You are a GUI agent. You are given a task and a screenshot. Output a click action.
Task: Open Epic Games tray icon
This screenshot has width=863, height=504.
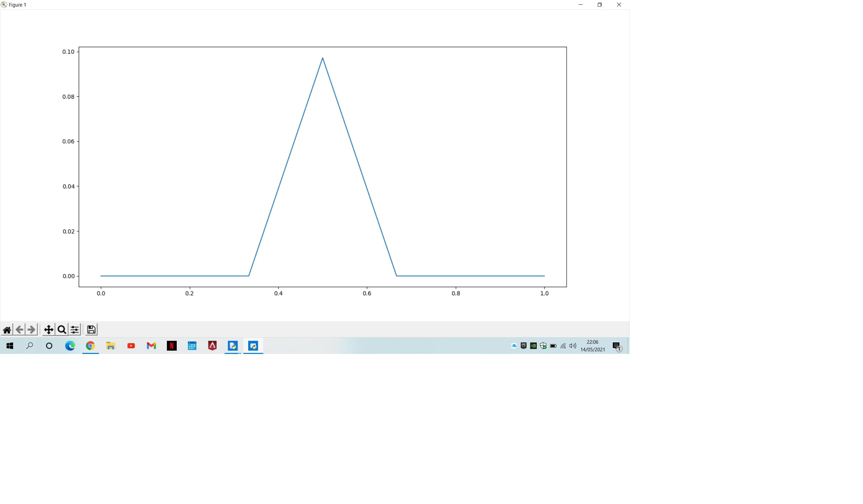pyautogui.click(x=524, y=346)
